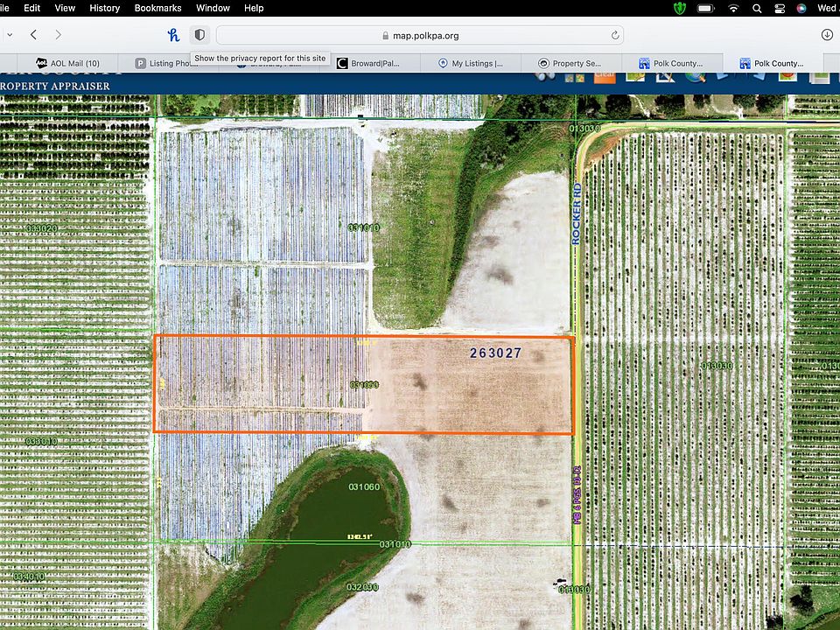Open the History menu
Image resolution: width=840 pixels, height=630 pixels.
coord(104,8)
